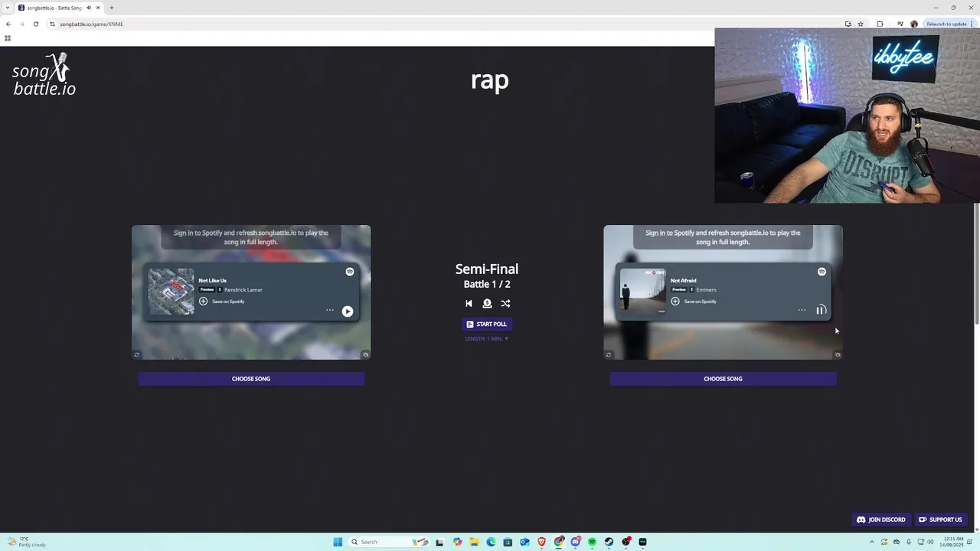The height and width of the screenshot is (551, 980).
Task: Open poll length dropdown
Action: click(x=487, y=339)
